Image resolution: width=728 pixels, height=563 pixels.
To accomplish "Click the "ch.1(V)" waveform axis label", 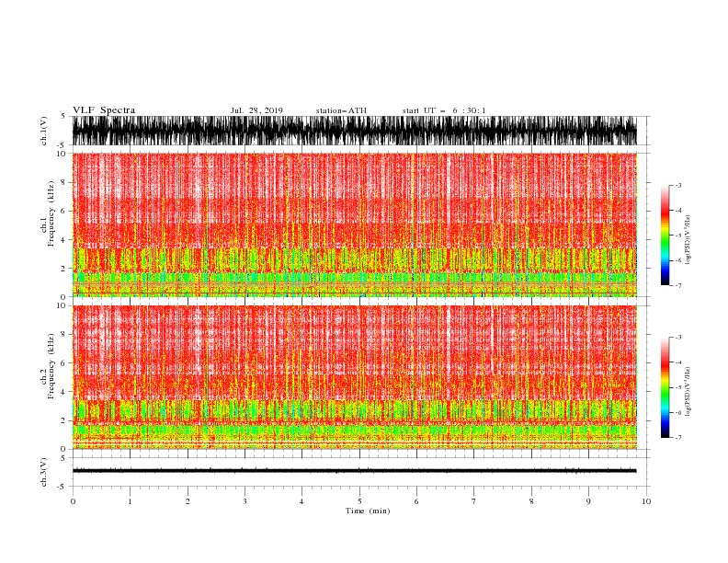I will tap(43, 131).
